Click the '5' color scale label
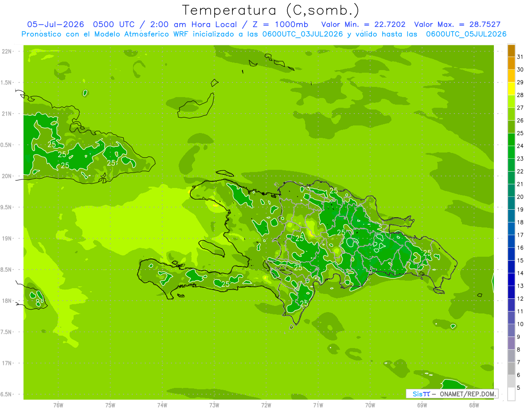532x411 pixels. (x=519, y=388)
